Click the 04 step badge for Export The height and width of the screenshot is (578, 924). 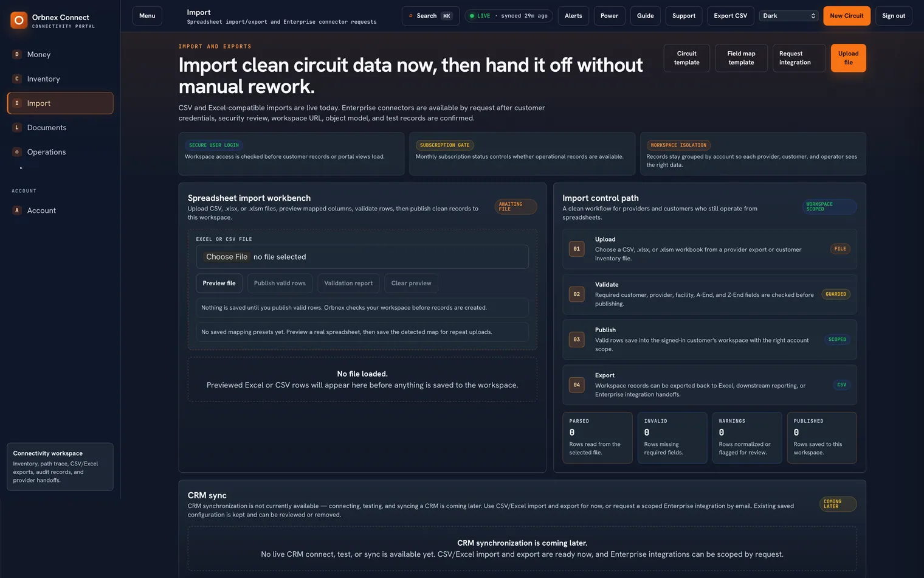point(577,385)
